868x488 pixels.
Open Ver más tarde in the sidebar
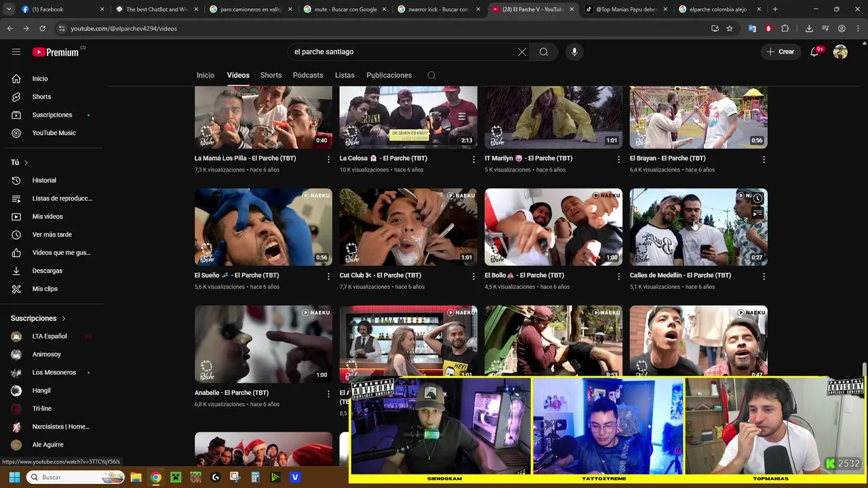[53, 235]
